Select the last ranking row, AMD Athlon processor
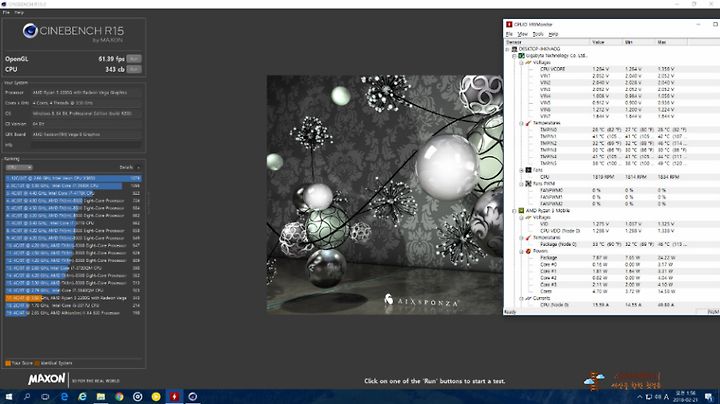Viewport: 720px width, 404px height. pyautogui.click(x=73, y=313)
